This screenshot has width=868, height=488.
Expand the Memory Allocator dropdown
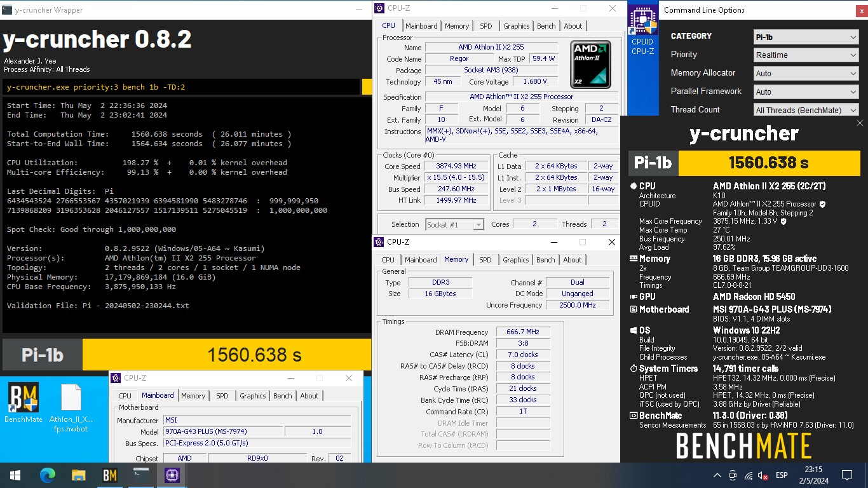(806, 74)
